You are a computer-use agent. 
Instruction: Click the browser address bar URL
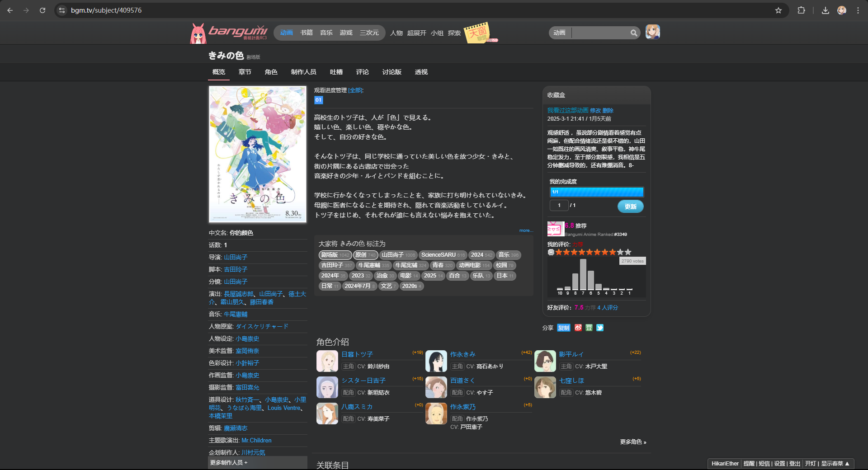(106, 10)
